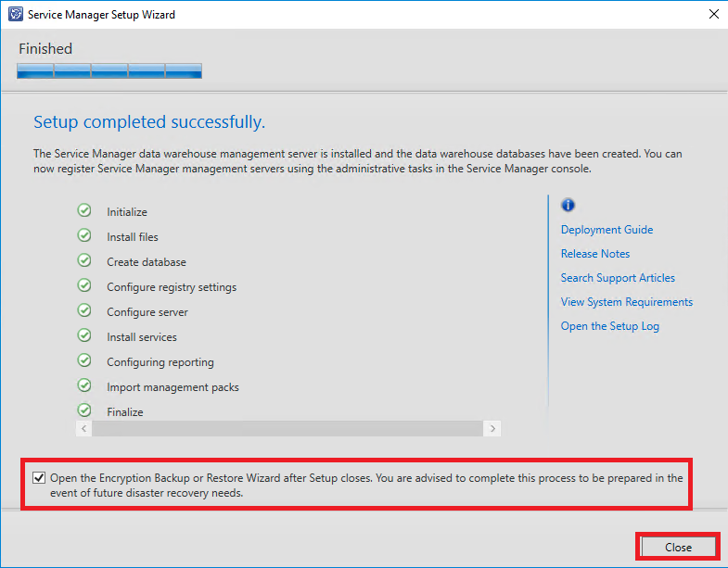Open Search Support Articles link

[x=618, y=278]
